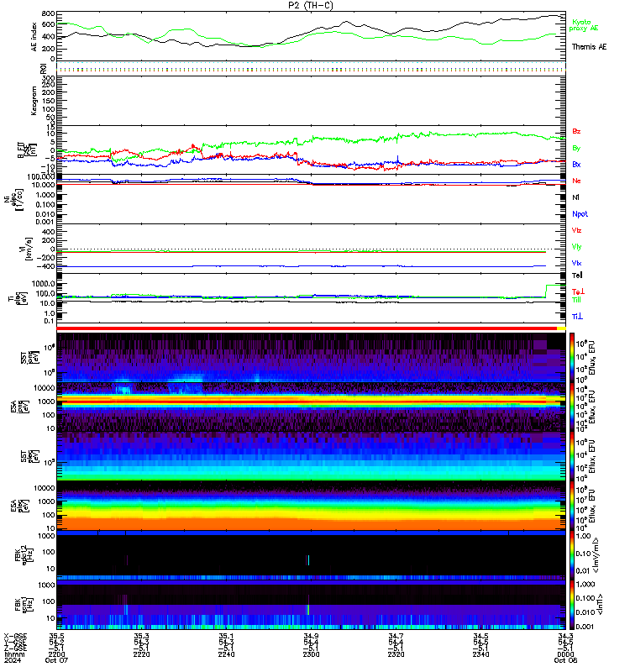Click the cyan spike in FBK electric panel
The height and width of the screenshot is (672, 630).
(308, 560)
